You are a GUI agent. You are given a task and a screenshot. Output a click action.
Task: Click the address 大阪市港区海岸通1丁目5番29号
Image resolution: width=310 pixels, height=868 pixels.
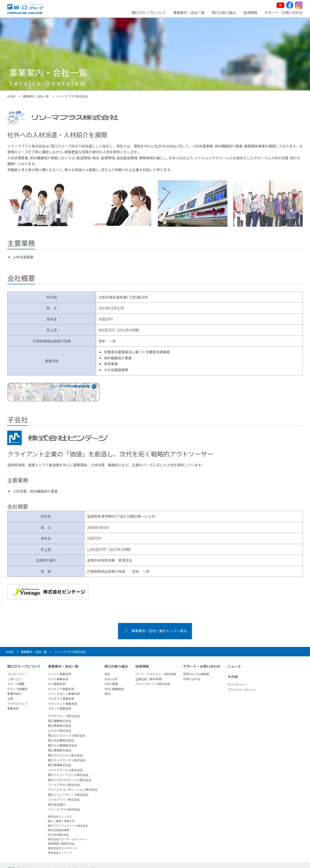(123, 297)
